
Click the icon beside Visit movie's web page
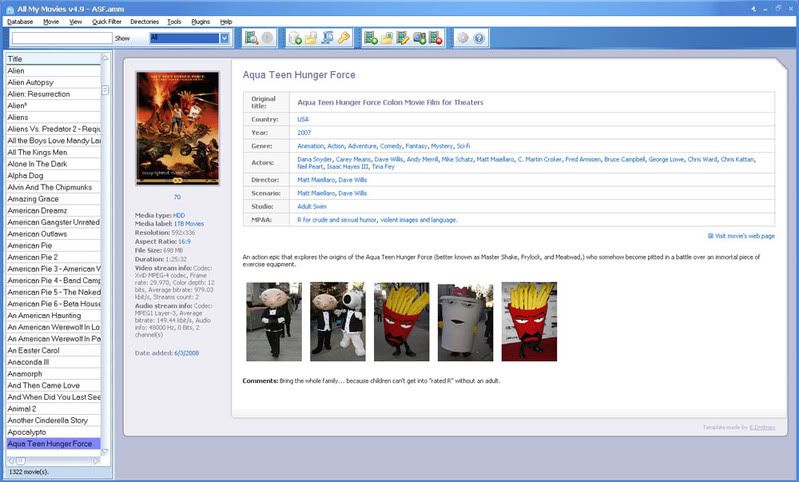click(x=710, y=236)
